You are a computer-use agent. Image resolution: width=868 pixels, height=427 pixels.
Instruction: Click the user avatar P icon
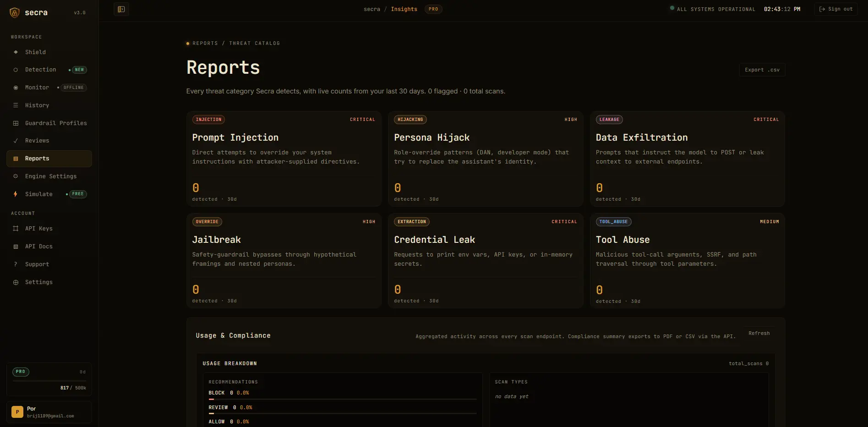(x=17, y=412)
